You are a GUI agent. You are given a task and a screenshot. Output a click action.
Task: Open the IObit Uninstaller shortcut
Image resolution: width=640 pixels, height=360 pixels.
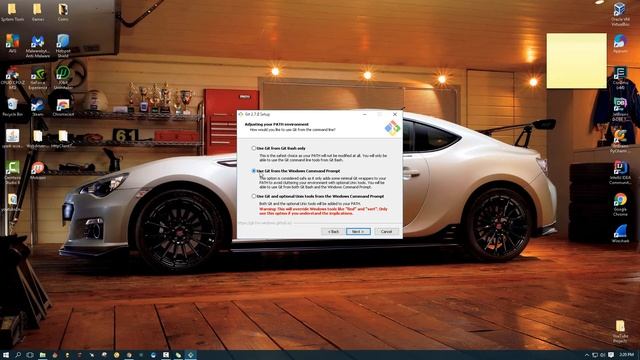tap(63, 78)
